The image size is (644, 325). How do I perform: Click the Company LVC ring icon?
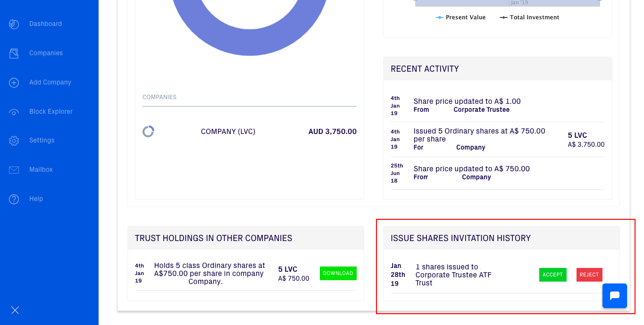tap(148, 132)
